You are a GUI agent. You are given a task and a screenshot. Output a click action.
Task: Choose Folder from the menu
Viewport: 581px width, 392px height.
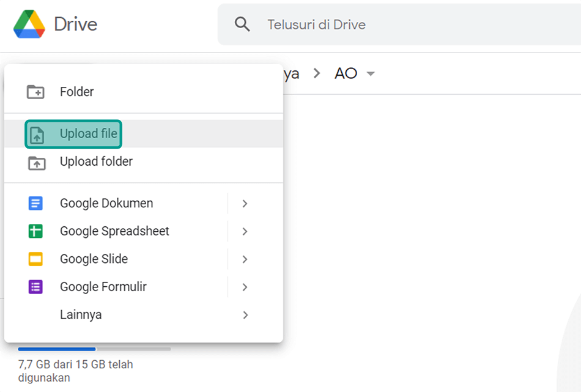point(144,92)
